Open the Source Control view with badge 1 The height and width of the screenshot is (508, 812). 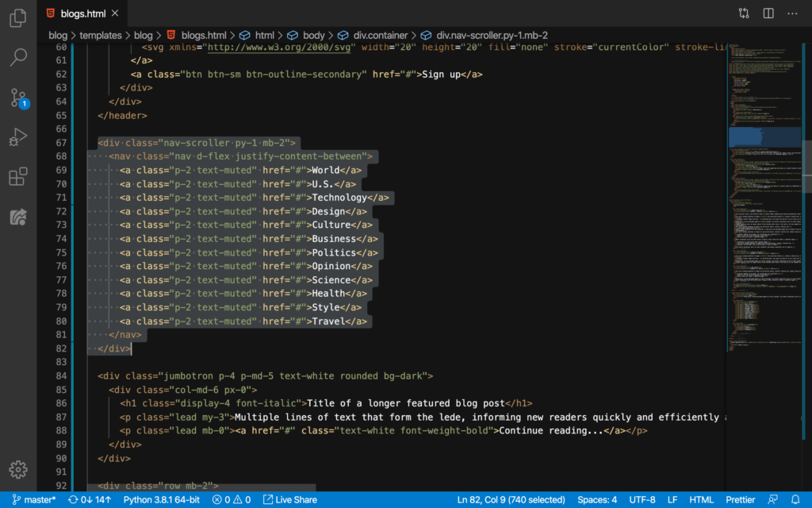pos(19,98)
